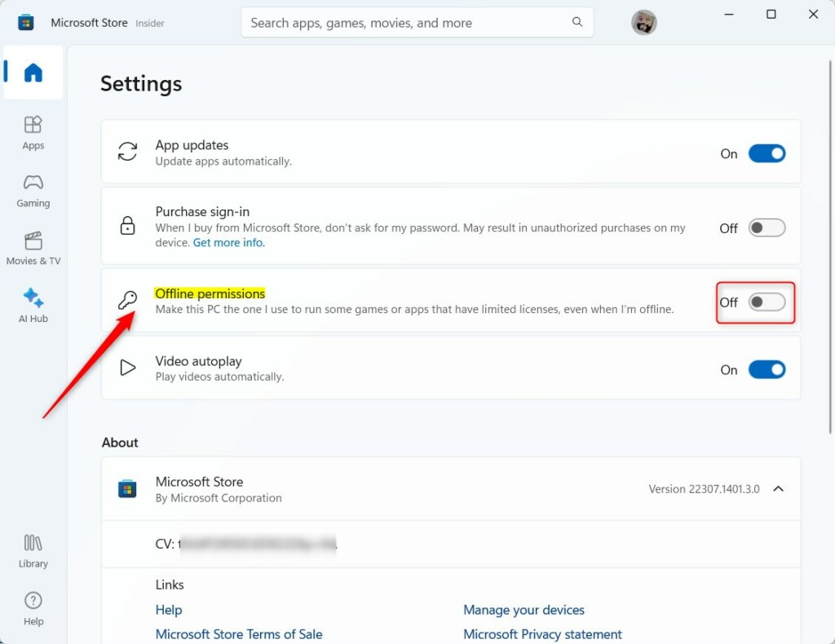Collapse the Microsoft Store version details

(x=778, y=488)
